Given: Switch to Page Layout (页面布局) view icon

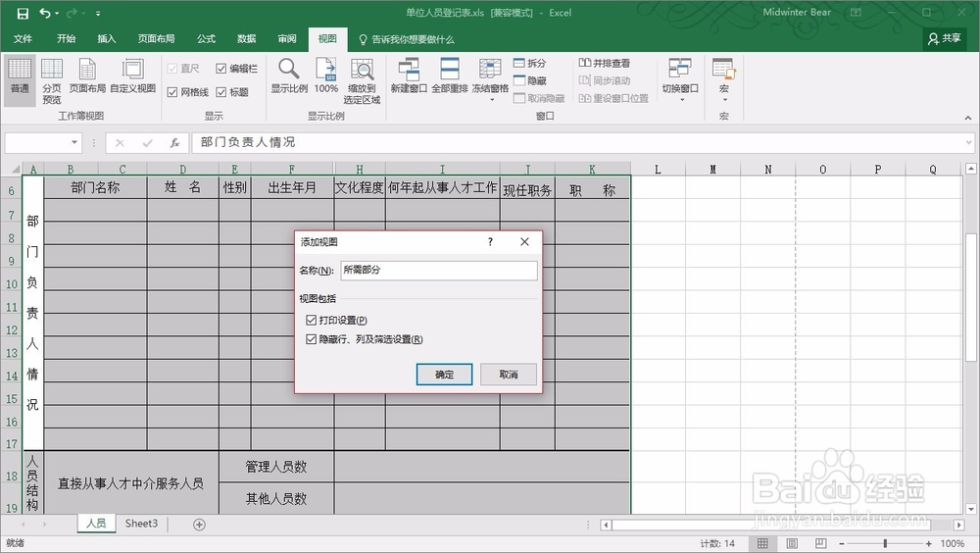Looking at the screenshot, I should (x=87, y=76).
